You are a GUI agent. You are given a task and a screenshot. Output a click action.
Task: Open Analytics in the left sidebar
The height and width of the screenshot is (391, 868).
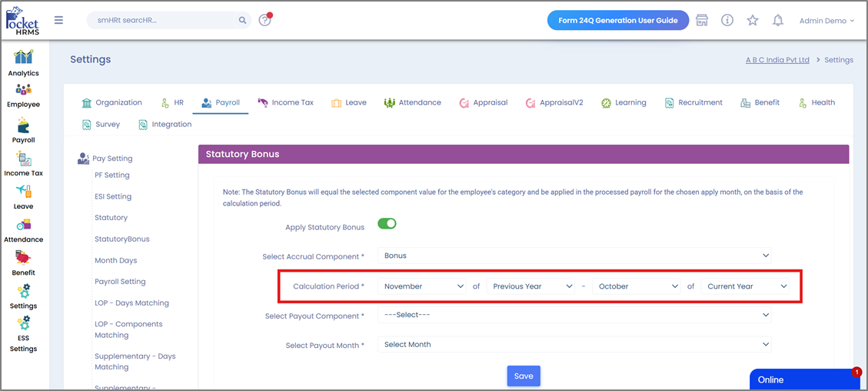[23, 63]
